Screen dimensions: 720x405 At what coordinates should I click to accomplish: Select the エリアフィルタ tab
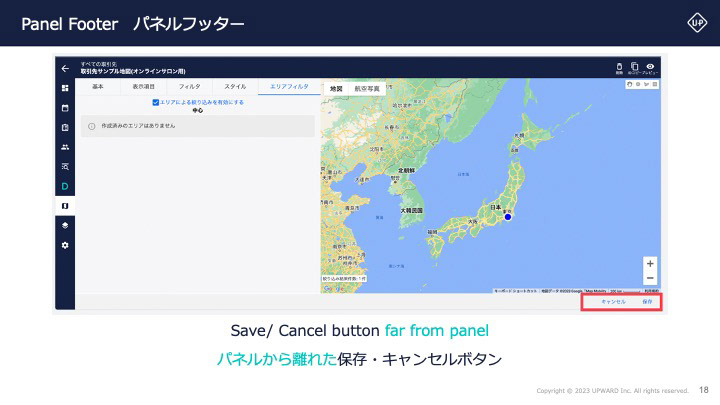point(289,86)
